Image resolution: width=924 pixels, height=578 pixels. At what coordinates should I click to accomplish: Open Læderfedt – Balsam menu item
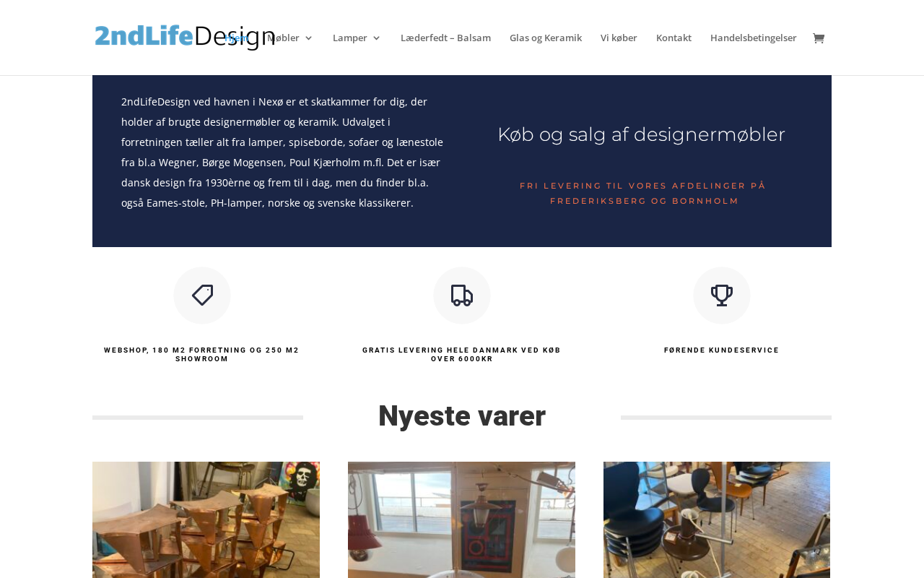click(x=445, y=38)
